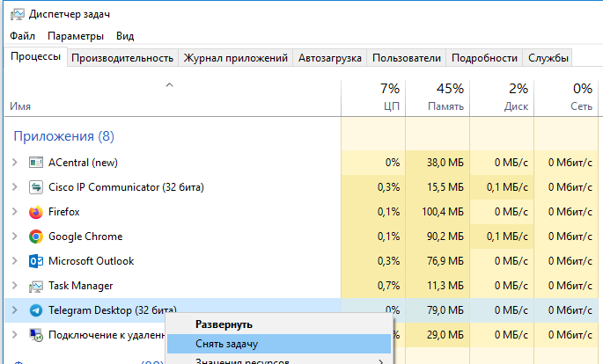Image resolution: width=603 pixels, height=364 pixels.
Task: Expand the Firefox process group
Action: click(15, 212)
